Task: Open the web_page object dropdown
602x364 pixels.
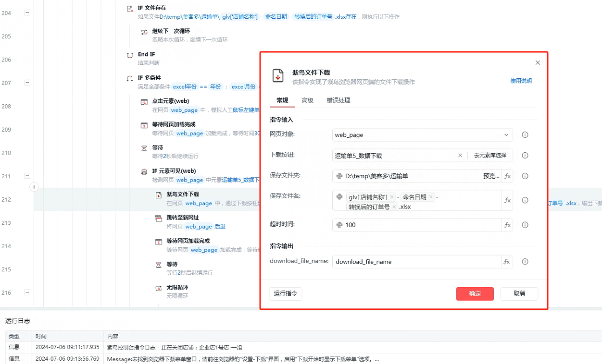Action: (506, 135)
